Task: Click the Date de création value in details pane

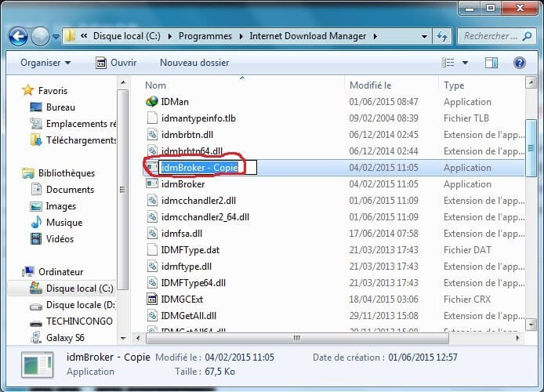Action: [423, 358]
